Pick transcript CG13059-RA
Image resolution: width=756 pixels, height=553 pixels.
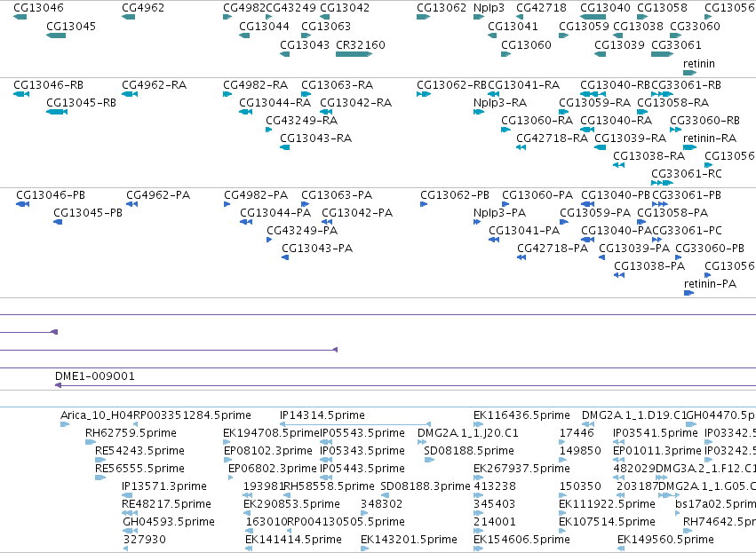coord(594,103)
